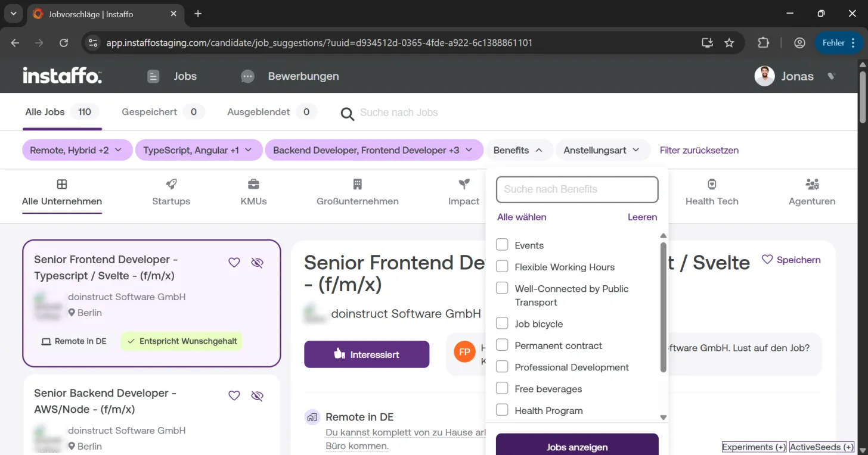Open browser extensions puzzle icon
Screen dimensions: 868x455
[x=764, y=43]
